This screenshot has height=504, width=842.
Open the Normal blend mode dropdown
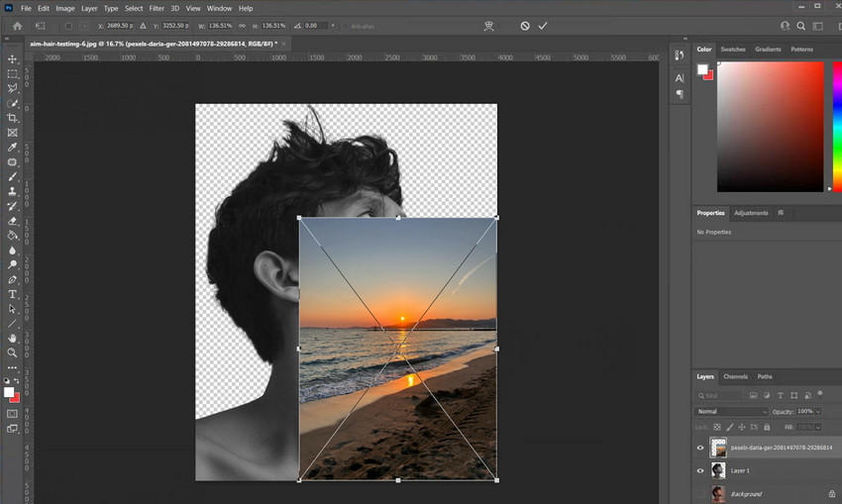tap(731, 412)
